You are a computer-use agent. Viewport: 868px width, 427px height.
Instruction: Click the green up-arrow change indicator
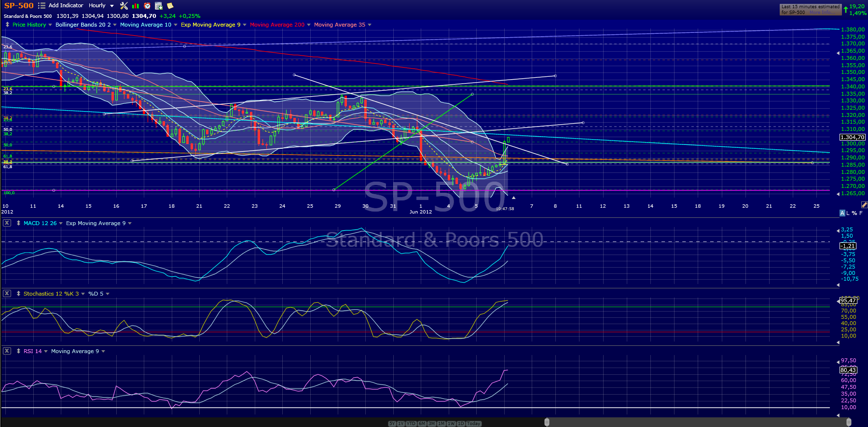click(845, 10)
